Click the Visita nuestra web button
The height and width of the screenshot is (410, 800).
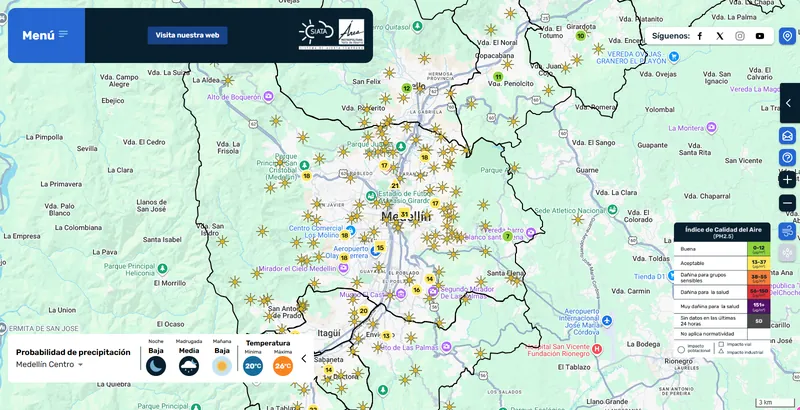pyautogui.click(x=187, y=35)
